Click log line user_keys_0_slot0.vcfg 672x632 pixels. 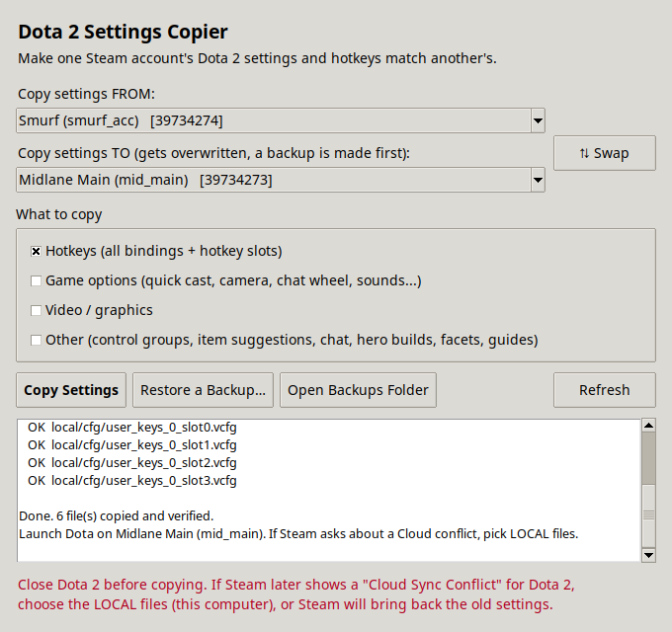coord(132,428)
